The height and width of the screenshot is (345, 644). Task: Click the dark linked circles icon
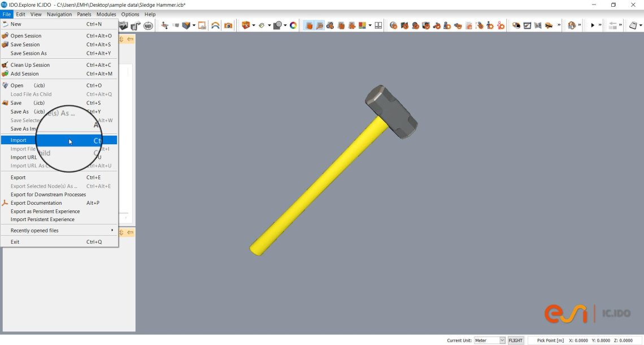(330, 25)
